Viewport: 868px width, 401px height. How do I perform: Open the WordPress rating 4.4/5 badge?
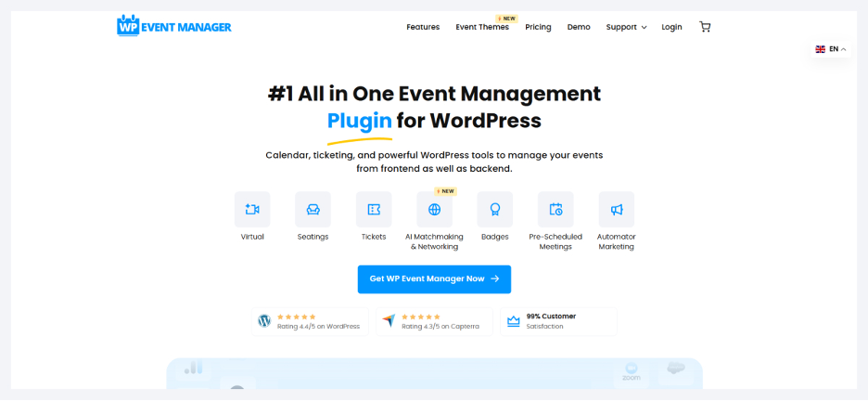pyautogui.click(x=310, y=321)
